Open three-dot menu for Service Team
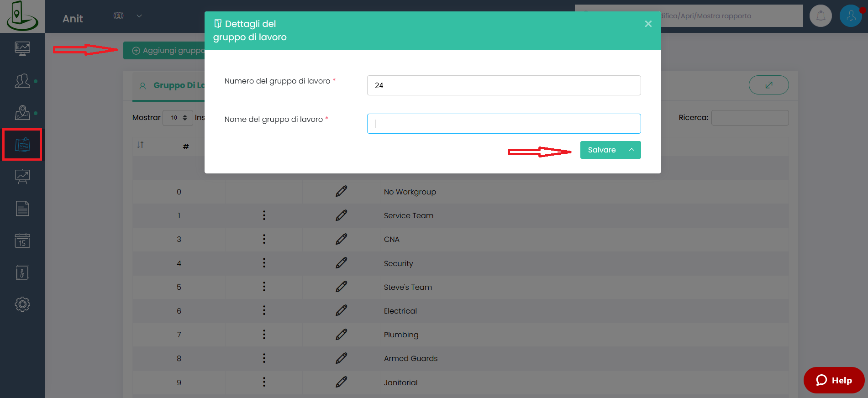Image resolution: width=868 pixels, height=398 pixels. click(264, 215)
